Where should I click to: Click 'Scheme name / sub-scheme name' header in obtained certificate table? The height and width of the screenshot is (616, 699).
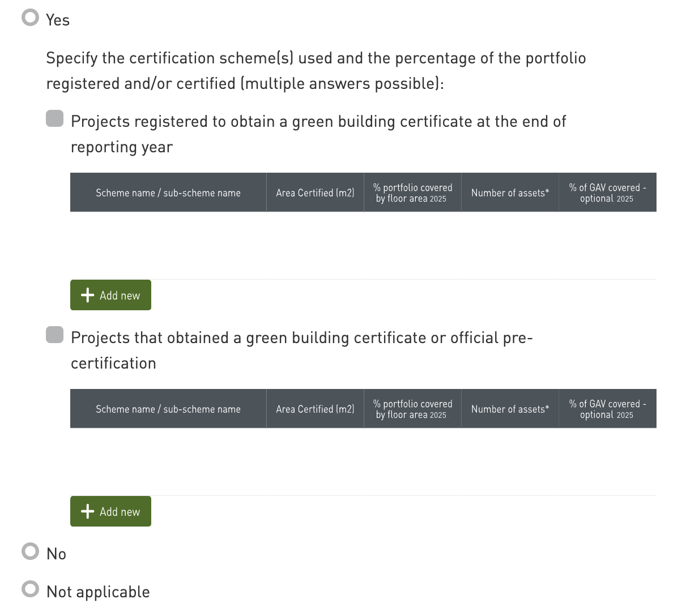coord(168,409)
